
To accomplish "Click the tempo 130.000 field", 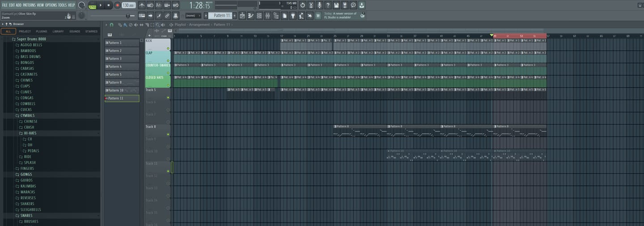I will click(x=128, y=5).
